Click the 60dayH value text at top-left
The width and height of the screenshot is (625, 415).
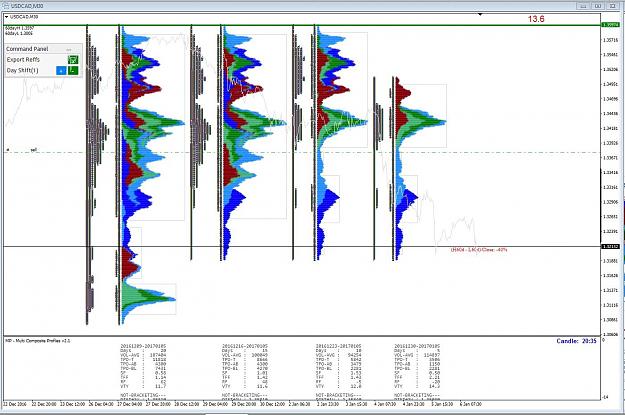pos(20,28)
